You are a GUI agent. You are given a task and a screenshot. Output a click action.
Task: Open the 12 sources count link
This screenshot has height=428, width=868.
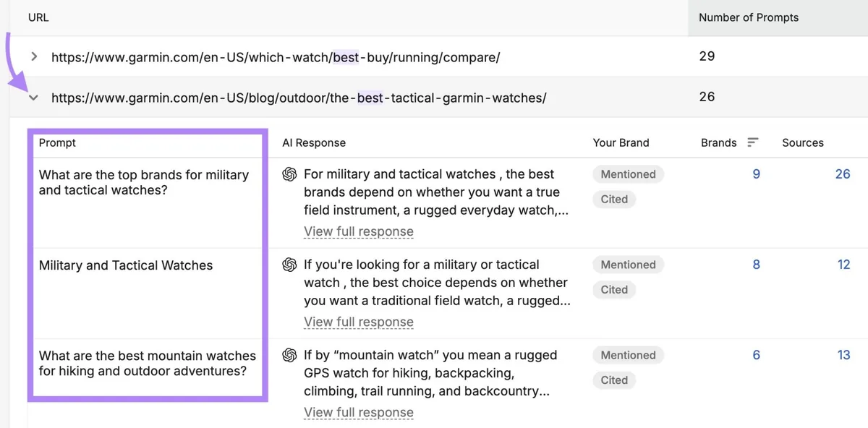click(843, 265)
